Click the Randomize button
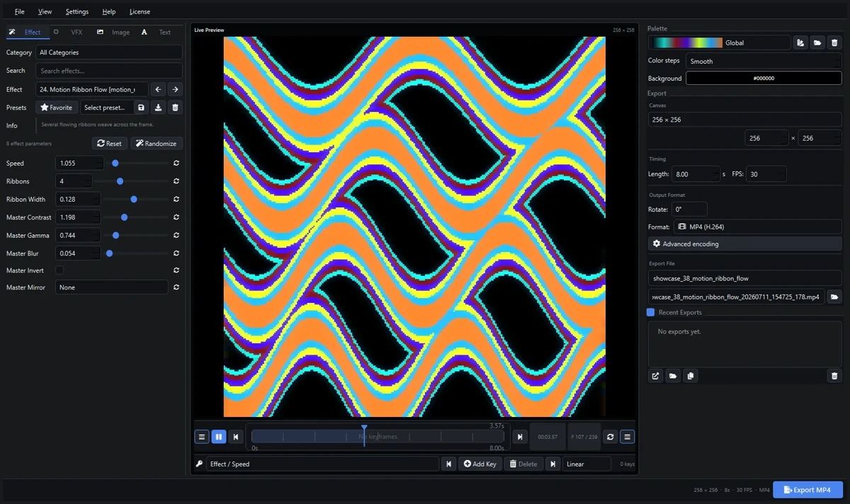 click(157, 143)
